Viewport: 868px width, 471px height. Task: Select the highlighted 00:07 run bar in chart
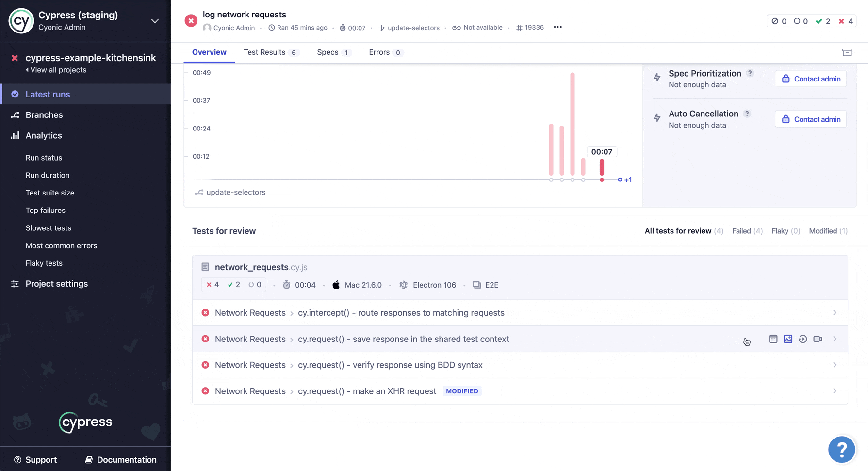click(602, 167)
